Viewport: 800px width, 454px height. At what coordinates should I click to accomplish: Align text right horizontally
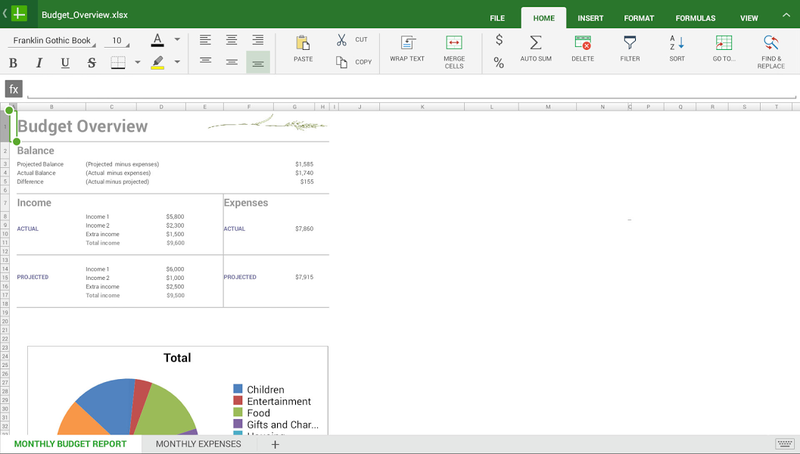[258, 40]
